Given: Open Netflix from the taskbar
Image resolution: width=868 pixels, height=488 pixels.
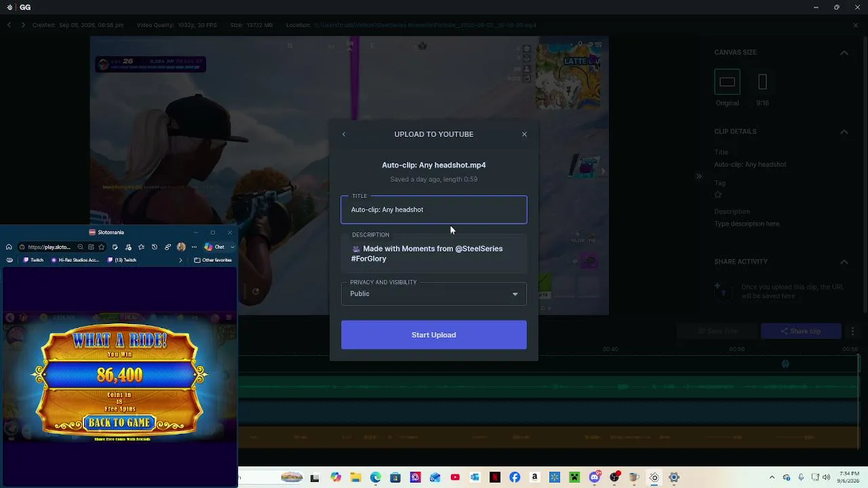Looking at the screenshot, I should coord(495,478).
